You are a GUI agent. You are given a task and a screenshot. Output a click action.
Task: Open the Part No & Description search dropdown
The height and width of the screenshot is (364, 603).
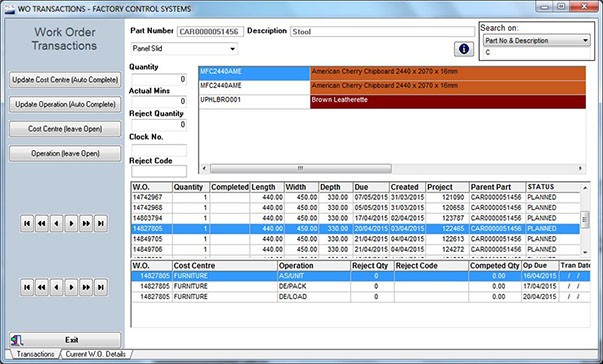coord(585,40)
